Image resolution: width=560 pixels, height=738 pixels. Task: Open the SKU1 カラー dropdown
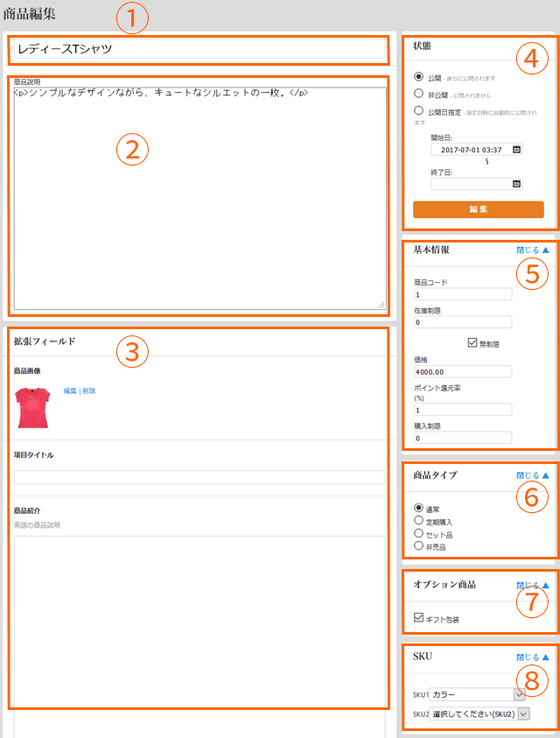[x=520, y=694]
